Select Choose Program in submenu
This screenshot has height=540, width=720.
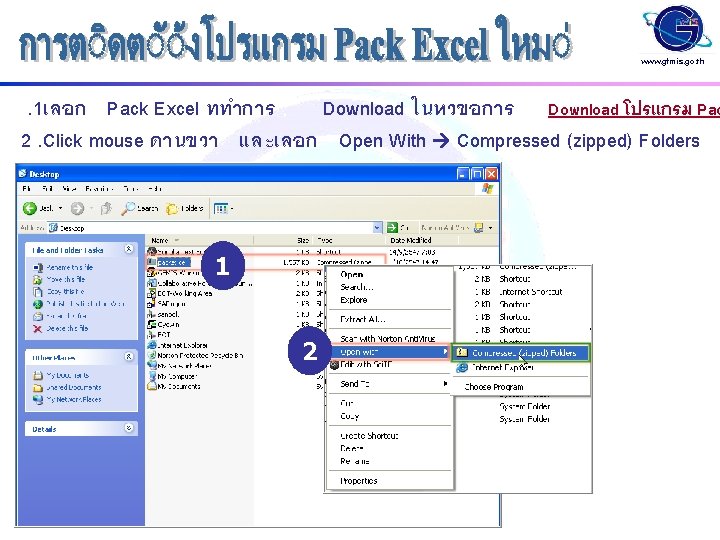521,387
